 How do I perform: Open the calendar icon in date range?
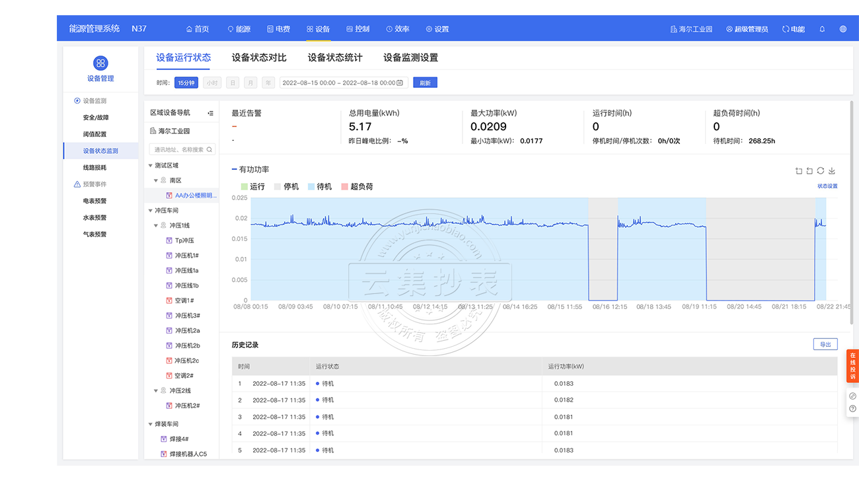[400, 83]
